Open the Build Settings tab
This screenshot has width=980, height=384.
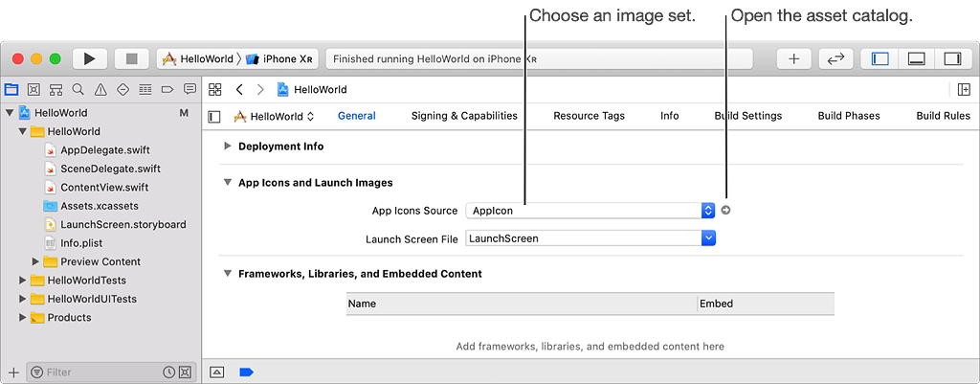[x=748, y=116]
